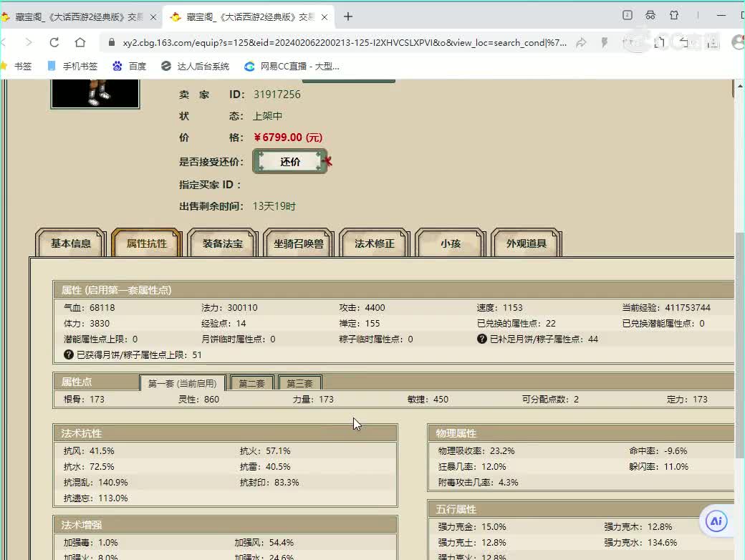Click the site security lock icon
The image size is (745, 560).
click(x=112, y=42)
